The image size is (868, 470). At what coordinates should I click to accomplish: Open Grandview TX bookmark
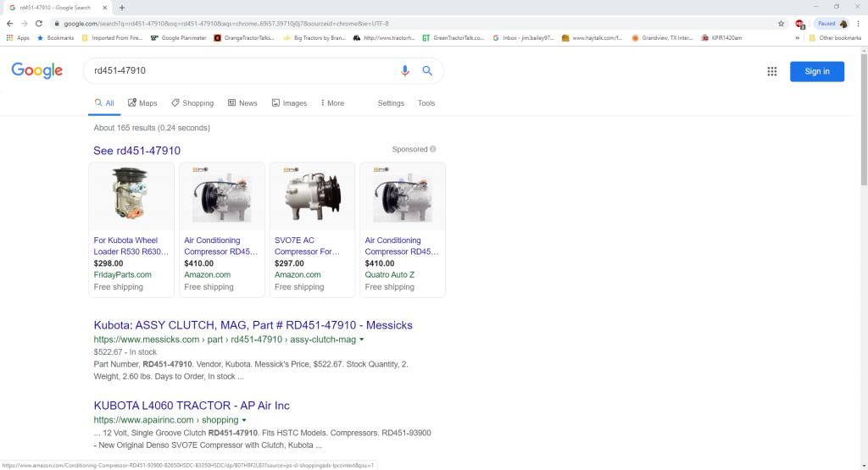pyautogui.click(x=662, y=38)
